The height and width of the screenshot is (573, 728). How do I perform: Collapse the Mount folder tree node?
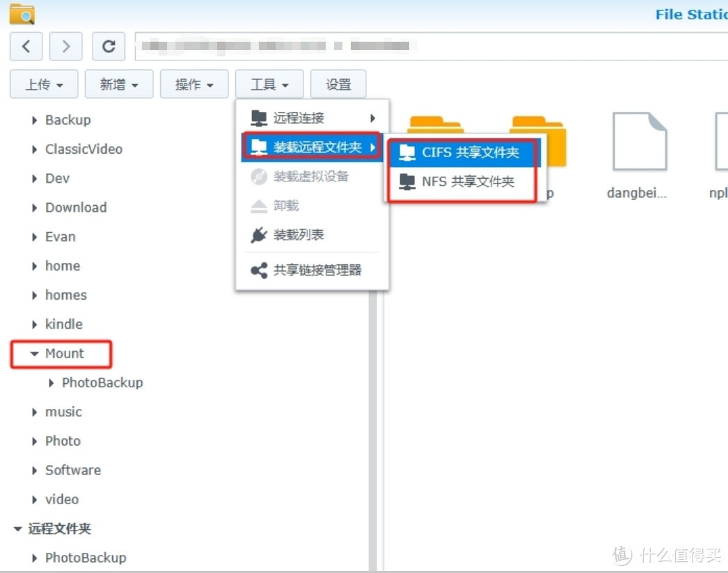click(x=34, y=353)
